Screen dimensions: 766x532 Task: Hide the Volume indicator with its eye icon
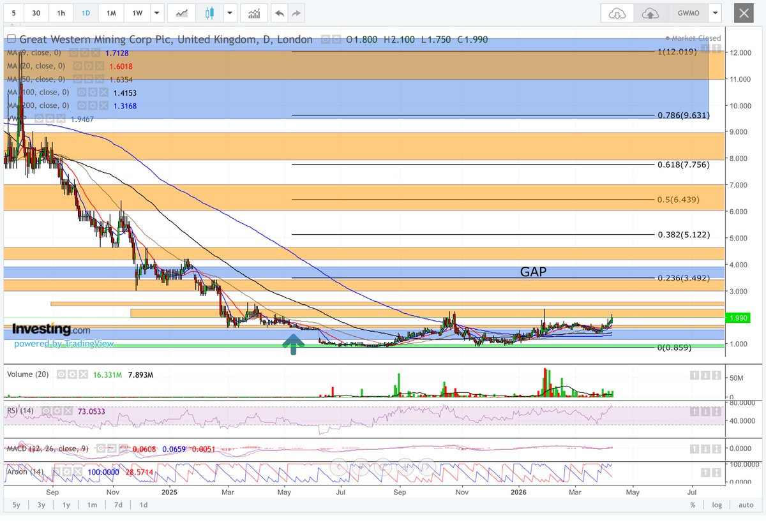point(61,374)
